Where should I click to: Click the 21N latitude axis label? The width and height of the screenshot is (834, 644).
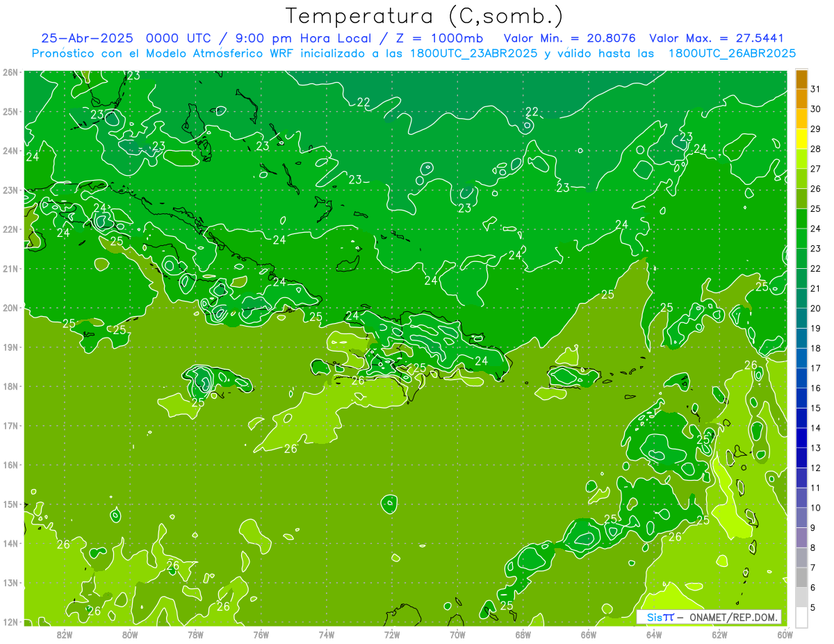click(10, 268)
